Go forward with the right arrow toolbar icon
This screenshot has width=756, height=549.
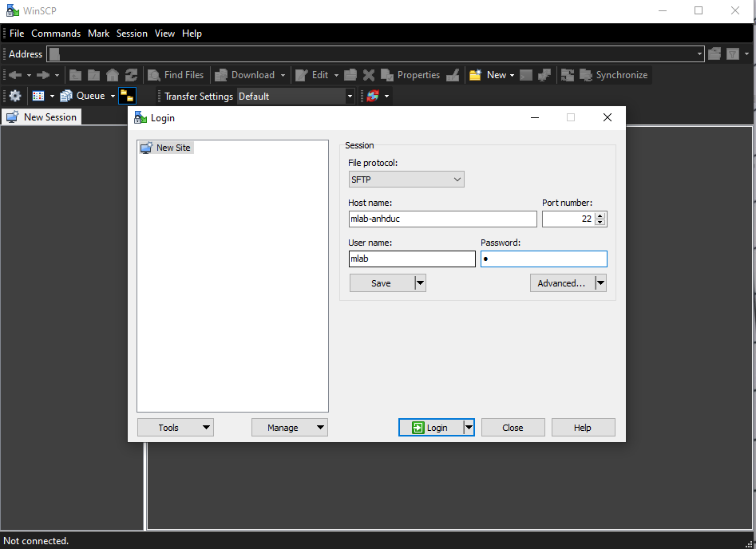[x=43, y=75]
